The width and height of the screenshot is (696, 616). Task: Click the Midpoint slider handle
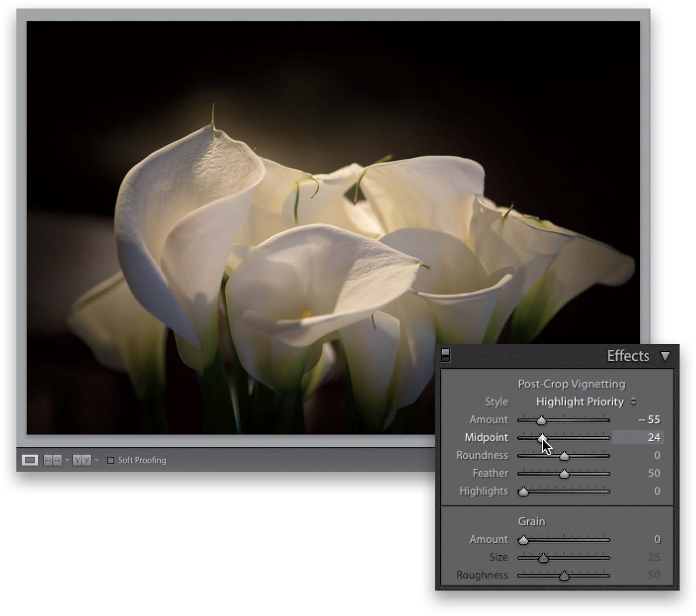click(542, 438)
